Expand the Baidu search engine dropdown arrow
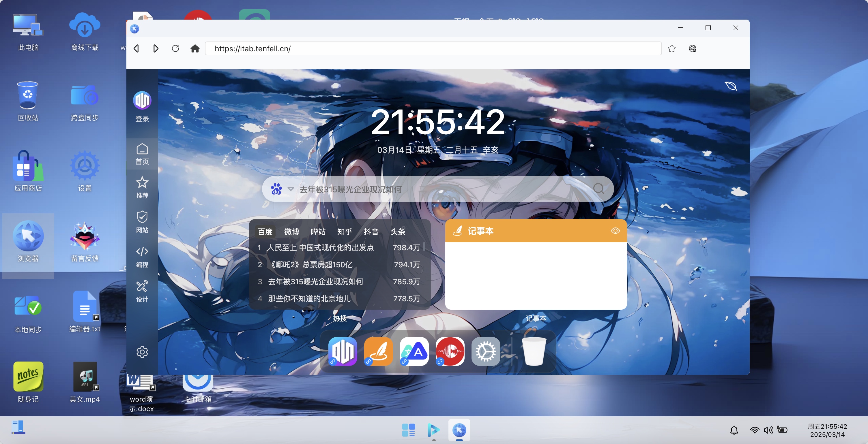Viewport: 868px width, 444px height. coord(291,189)
